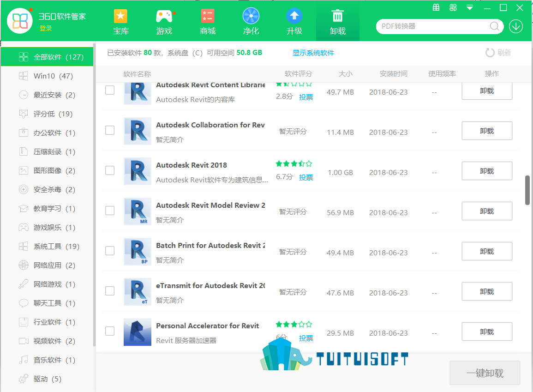Open the main menu triangle dropdown
The width and height of the screenshot is (533, 392).
click(x=470, y=7)
